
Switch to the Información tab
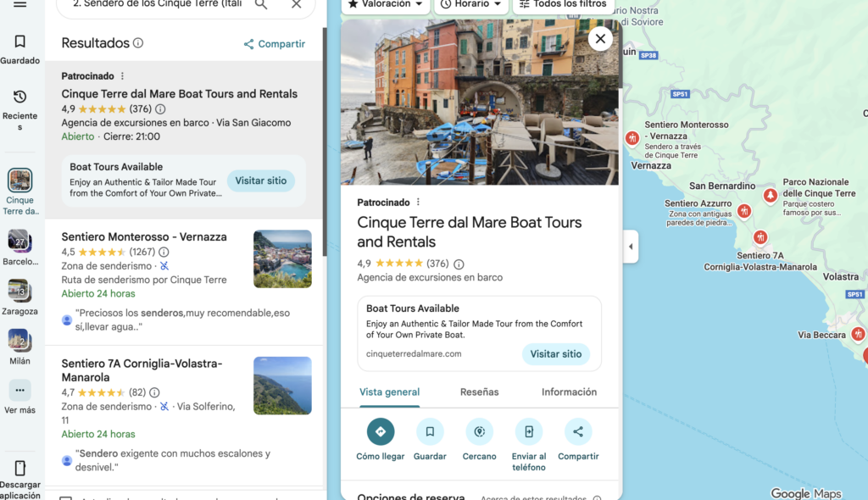(x=569, y=392)
